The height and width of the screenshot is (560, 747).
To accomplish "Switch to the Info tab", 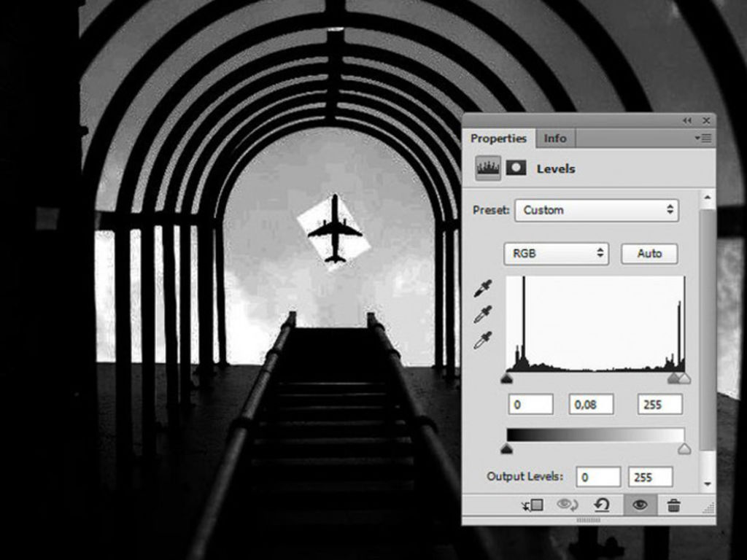I will [555, 138].
